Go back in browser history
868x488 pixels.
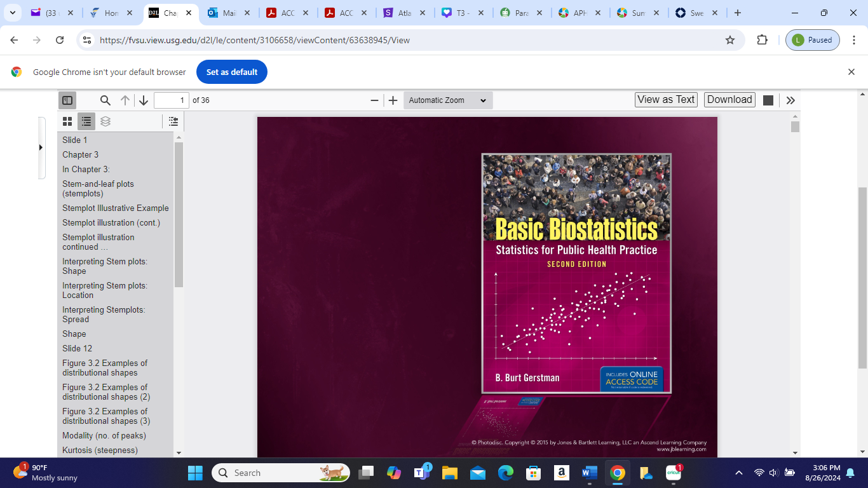[x=15, y=40]
